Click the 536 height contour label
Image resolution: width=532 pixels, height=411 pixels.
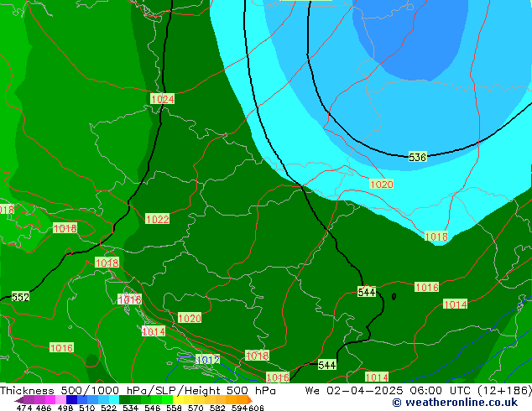[417, 158]
